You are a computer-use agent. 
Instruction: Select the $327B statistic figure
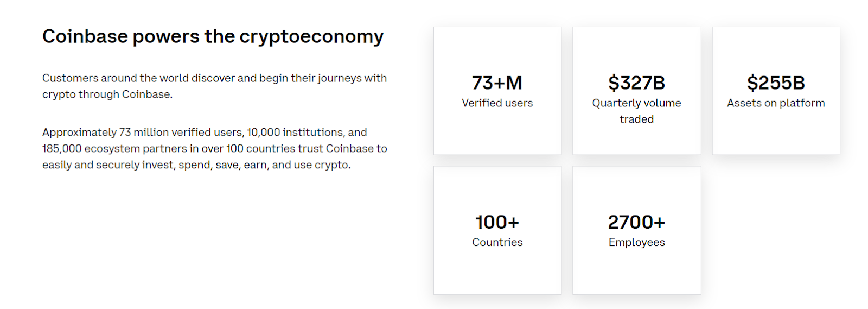pyautogui.click(x=636, y=83)
